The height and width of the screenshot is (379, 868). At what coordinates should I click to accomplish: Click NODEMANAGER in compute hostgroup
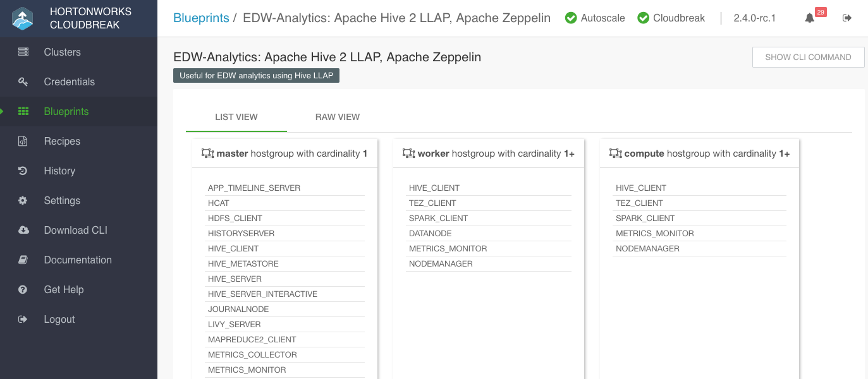647,248
